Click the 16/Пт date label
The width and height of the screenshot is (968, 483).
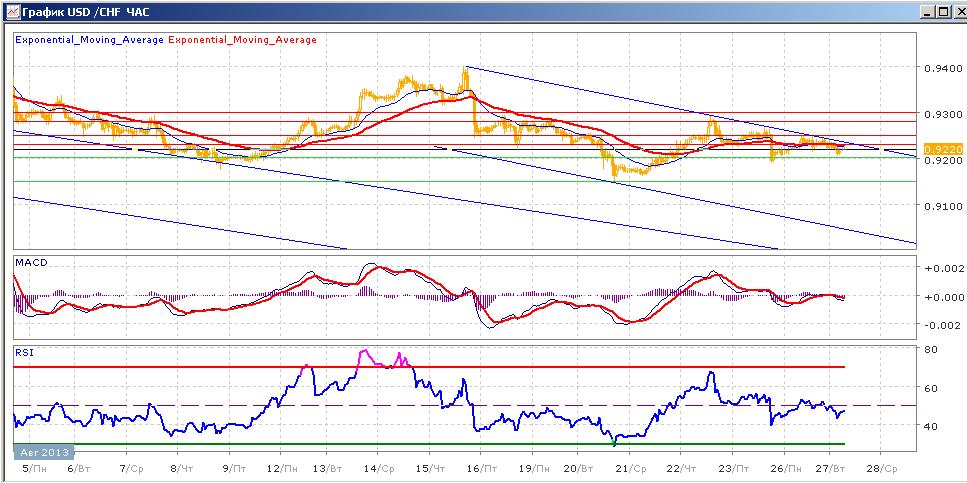483,468
